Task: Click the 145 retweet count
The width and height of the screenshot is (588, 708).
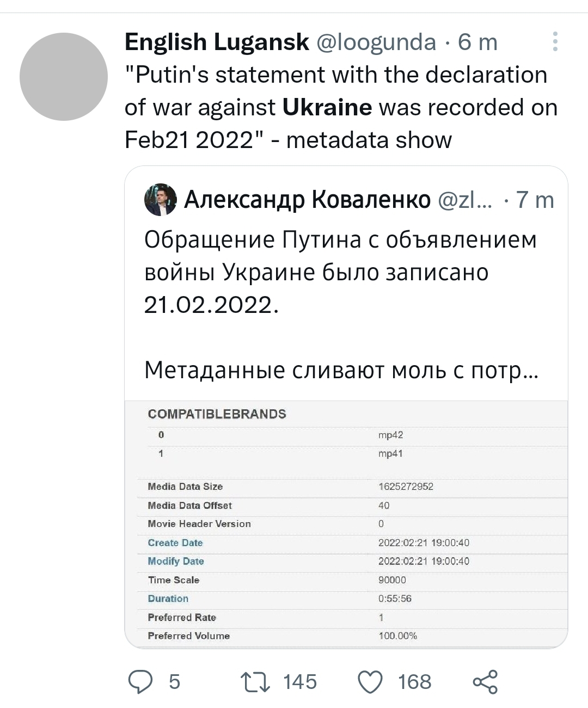Action: coord(300,682)
